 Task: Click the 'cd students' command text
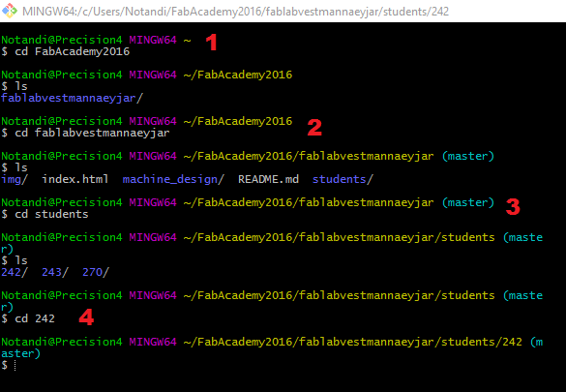pyautogui.click(x=51, y=214)
